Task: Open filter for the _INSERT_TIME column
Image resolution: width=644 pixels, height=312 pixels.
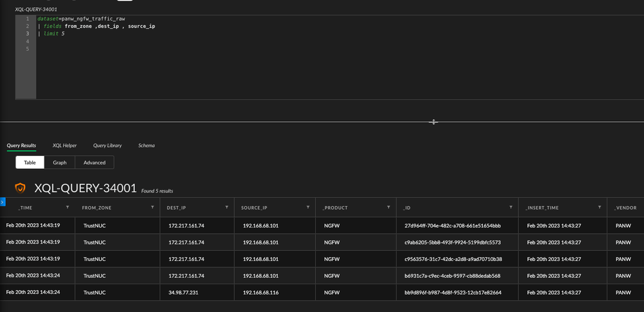Action: (x=600, y=208)
